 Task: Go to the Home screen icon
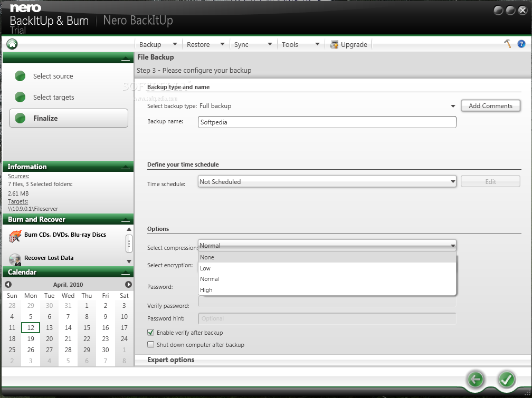point(12,44)
